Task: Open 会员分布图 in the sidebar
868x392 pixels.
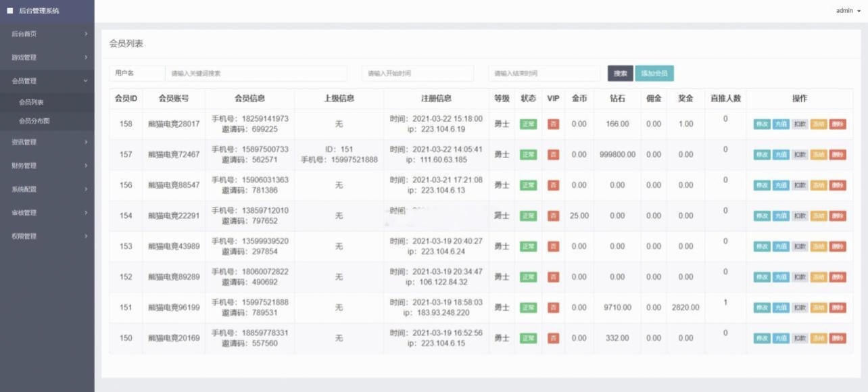Action: click(34, 121)
